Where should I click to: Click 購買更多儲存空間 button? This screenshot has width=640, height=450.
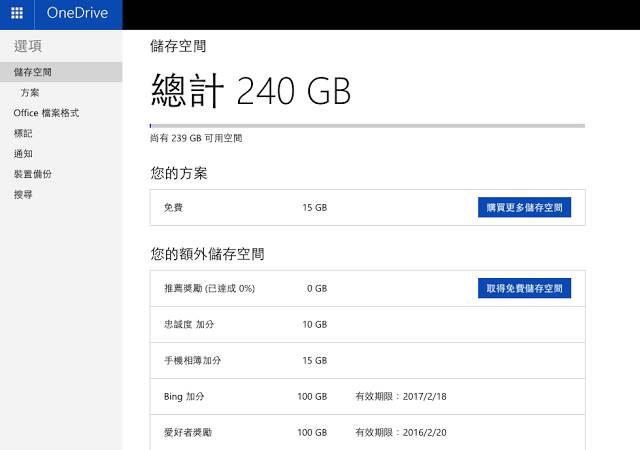[524, 207]
